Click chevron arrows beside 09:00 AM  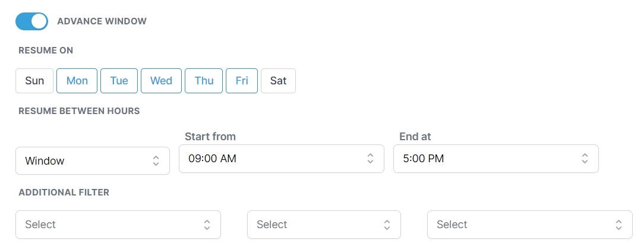tap(370, 159)
